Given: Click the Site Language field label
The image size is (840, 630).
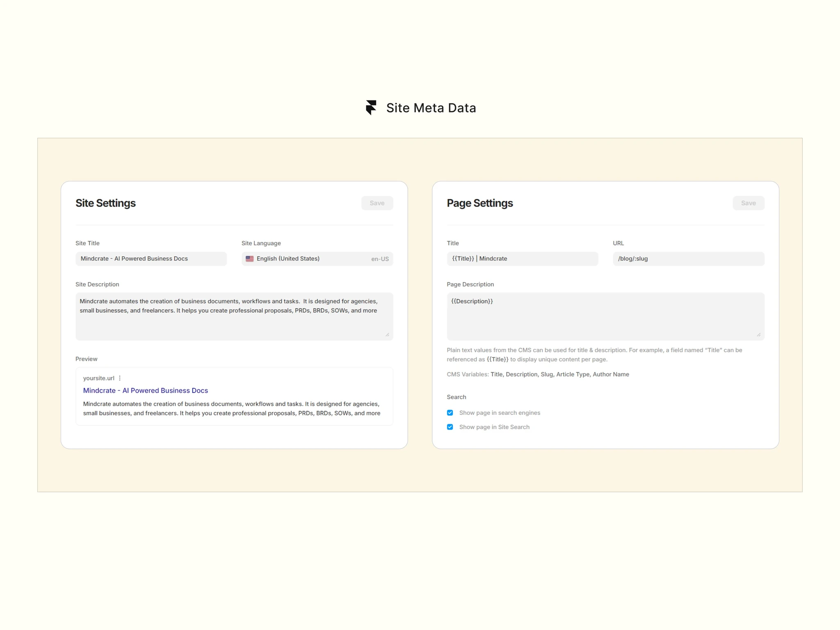Looking at the screenshot, I should click(x=261, y=243).
